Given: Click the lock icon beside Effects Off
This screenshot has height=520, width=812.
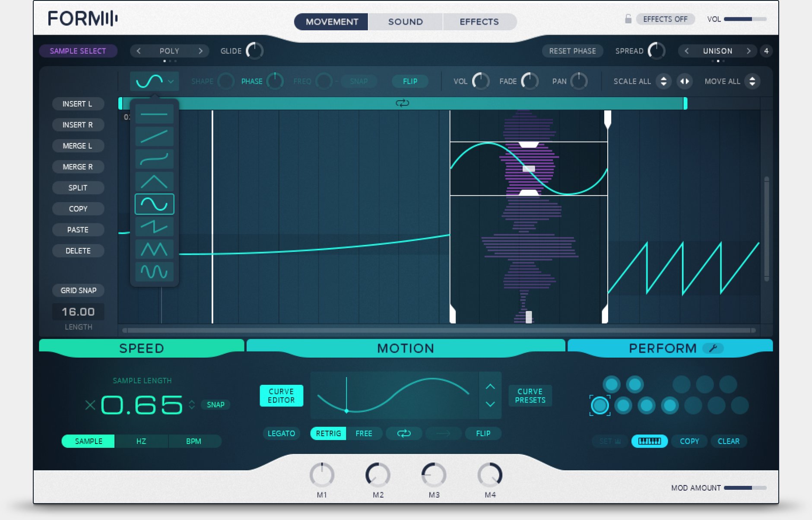Looking at the screenshot, I should click(628, 19).
